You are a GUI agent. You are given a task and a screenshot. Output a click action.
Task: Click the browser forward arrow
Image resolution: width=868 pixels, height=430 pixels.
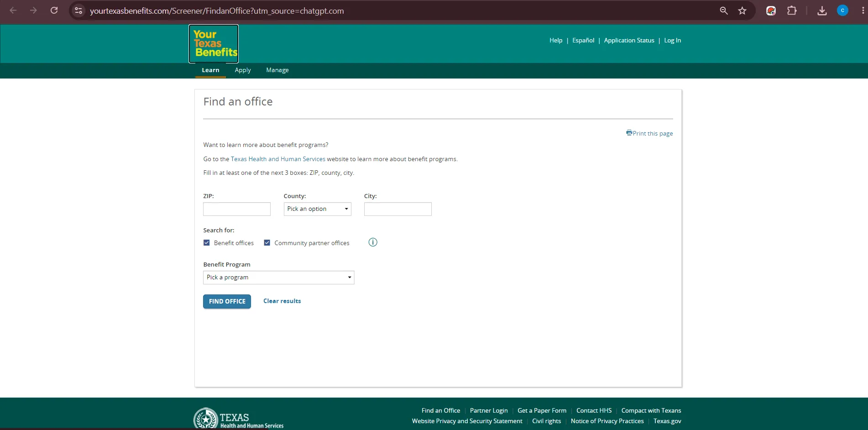coord(33,10)
